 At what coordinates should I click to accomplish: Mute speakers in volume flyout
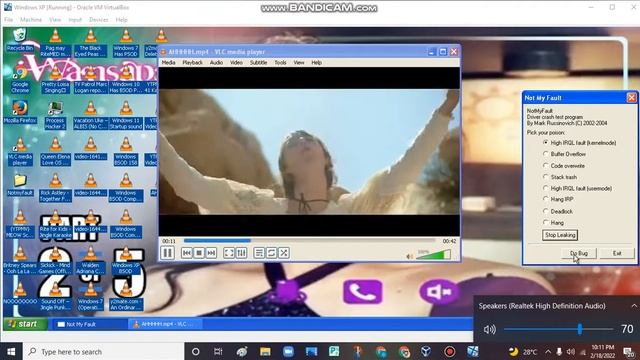click(x=489, y=329)
